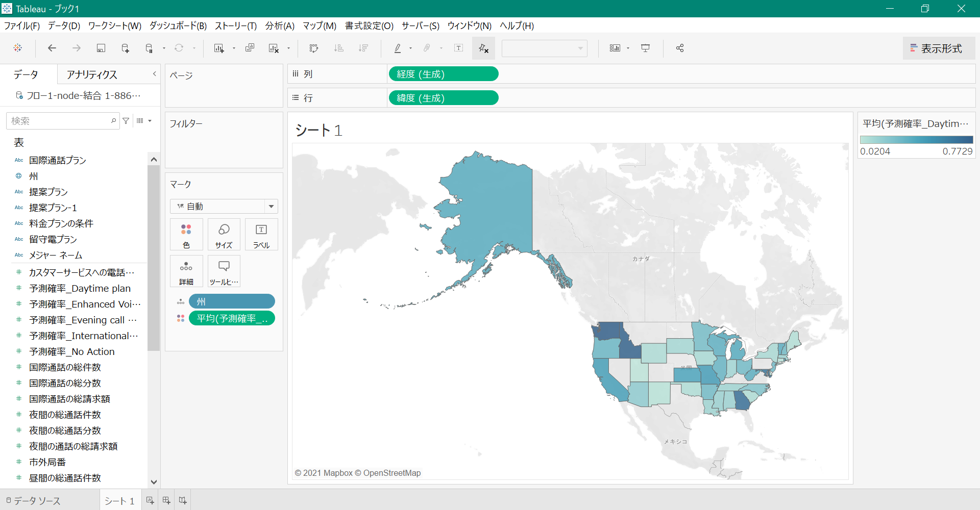The image size is (980, 510).
Task: Click the duplicate sheet toolbar icon
Action: coord(250,48)
